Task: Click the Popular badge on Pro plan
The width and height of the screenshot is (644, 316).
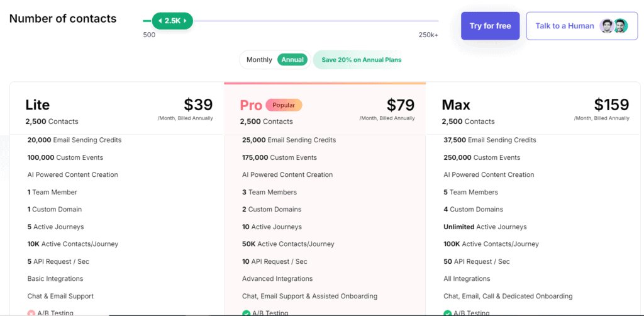Action: pos(284,105)
